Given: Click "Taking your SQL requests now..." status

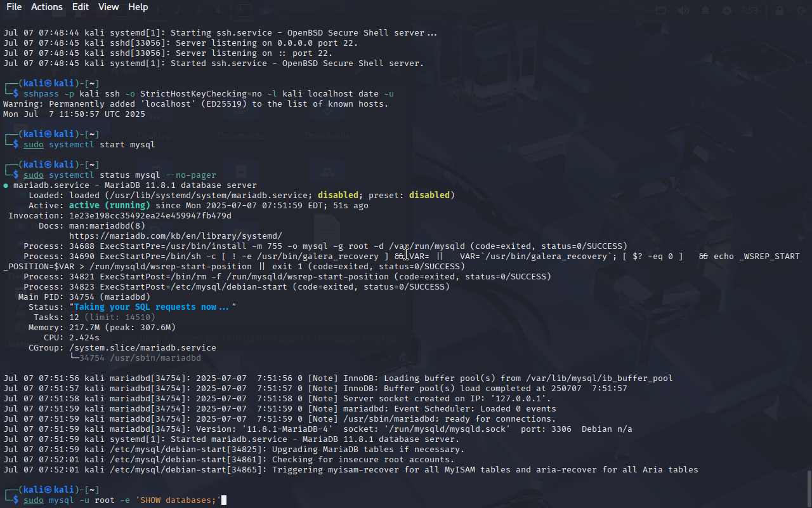Looking at the screenshot, I should (x=153, y=307).
